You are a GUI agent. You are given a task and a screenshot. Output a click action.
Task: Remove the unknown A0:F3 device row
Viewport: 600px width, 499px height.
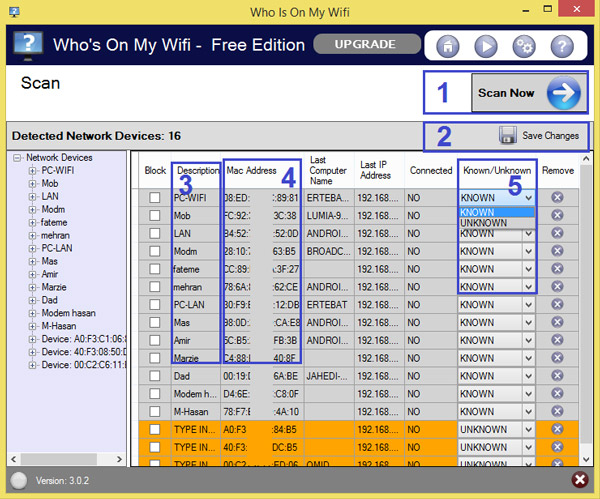pos(557,429)
